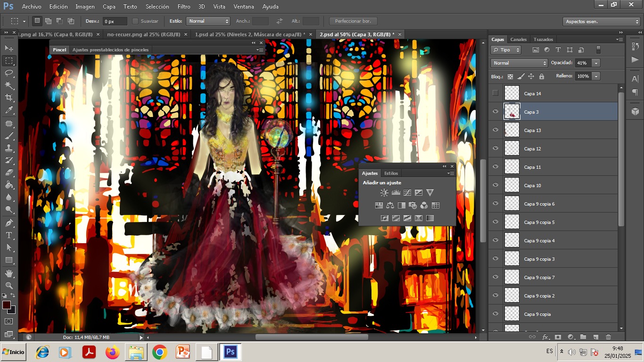Select the Capa 9 copia 3 layer
644x362 pixels.
(x=553, y=259)
